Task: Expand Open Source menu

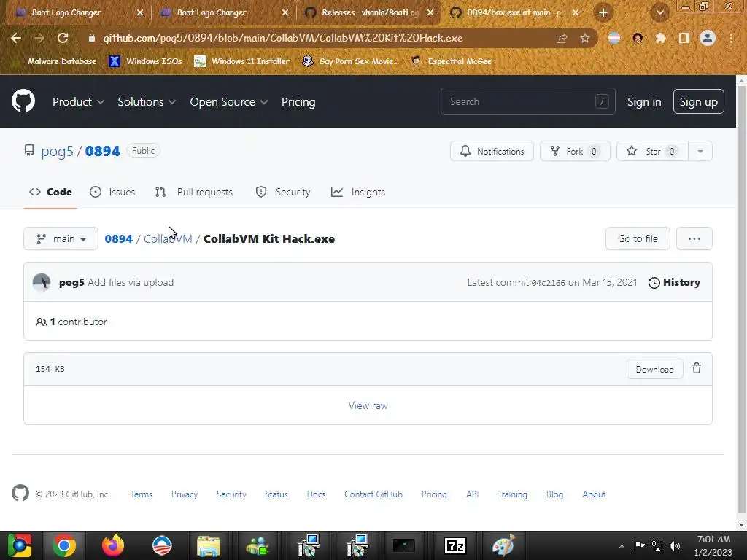Action: (x=228, y=102)
